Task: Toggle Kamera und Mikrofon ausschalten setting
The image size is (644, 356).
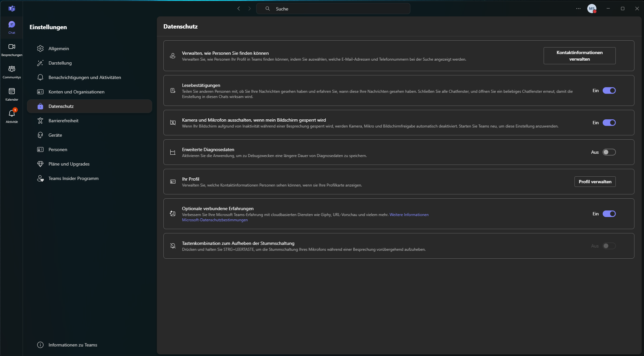Action: [609, 123]
